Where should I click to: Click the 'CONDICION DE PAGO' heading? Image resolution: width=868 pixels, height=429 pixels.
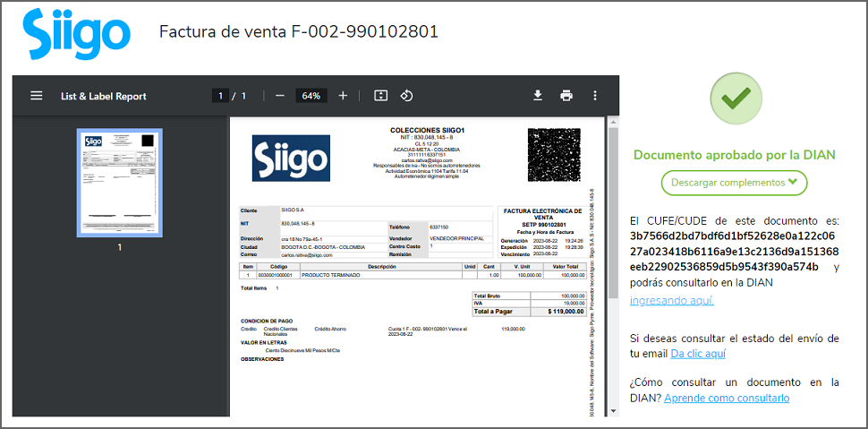(x=267, y=321)
